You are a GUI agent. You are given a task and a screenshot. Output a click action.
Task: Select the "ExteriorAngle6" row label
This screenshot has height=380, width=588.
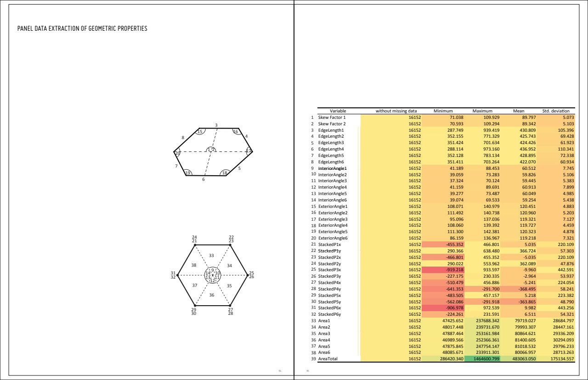[333, 238]
